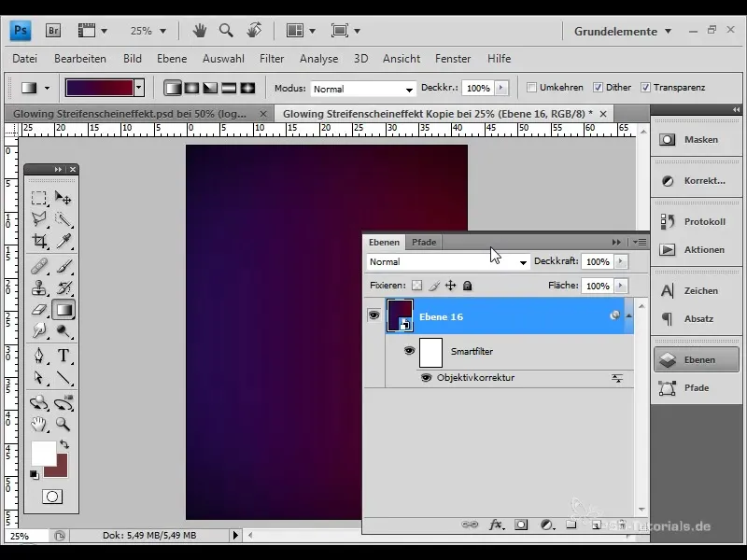Select the History Brush tool
The width and height of the screenshot is (747, 560).
coord(63,288)
